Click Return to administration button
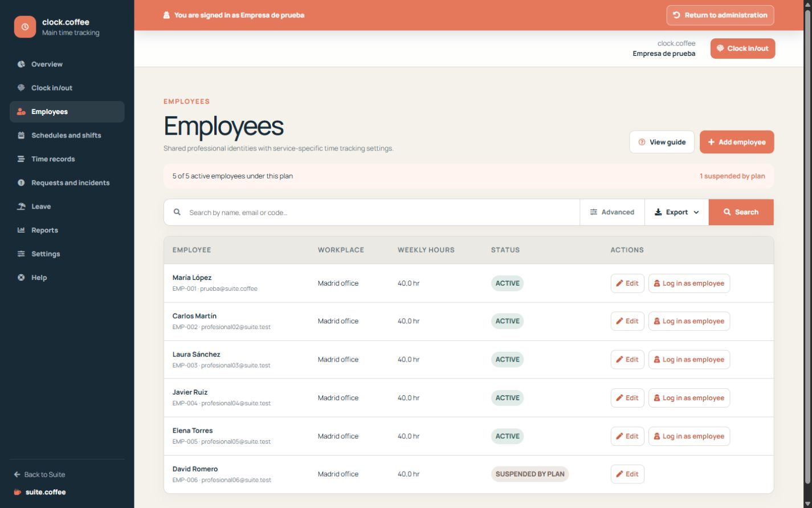 tap(720, 15)
